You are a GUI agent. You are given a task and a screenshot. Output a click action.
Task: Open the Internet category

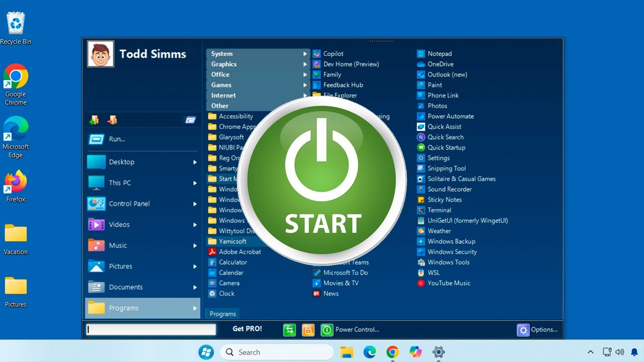coord(258,96)
